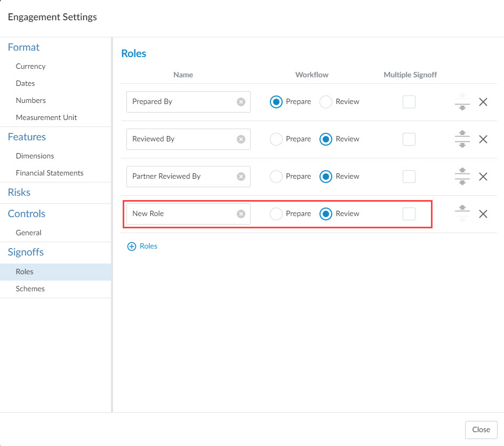Click the Close button

[x=481, y=429]
